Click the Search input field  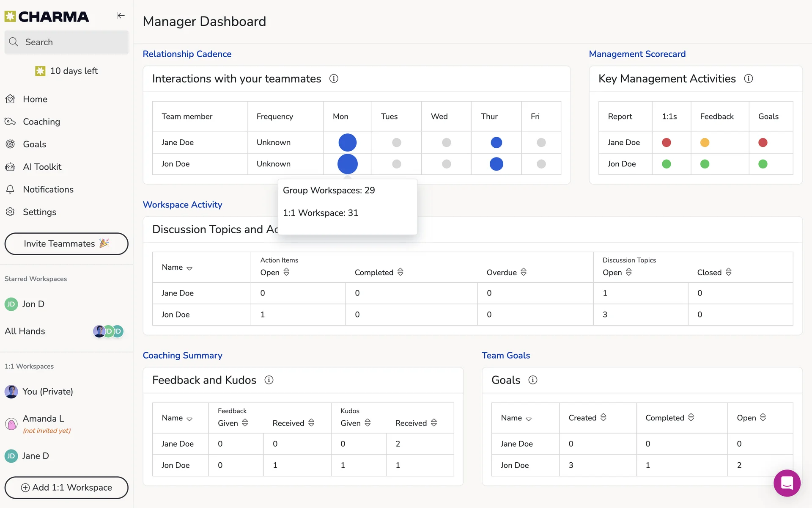pyautogui.click(x=66, y=42)
